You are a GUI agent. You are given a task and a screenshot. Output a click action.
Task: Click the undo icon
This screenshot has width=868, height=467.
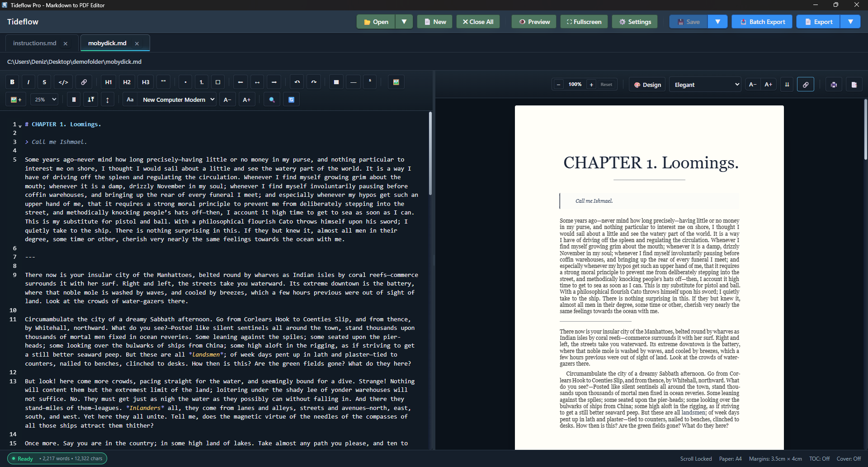(297, 82)
